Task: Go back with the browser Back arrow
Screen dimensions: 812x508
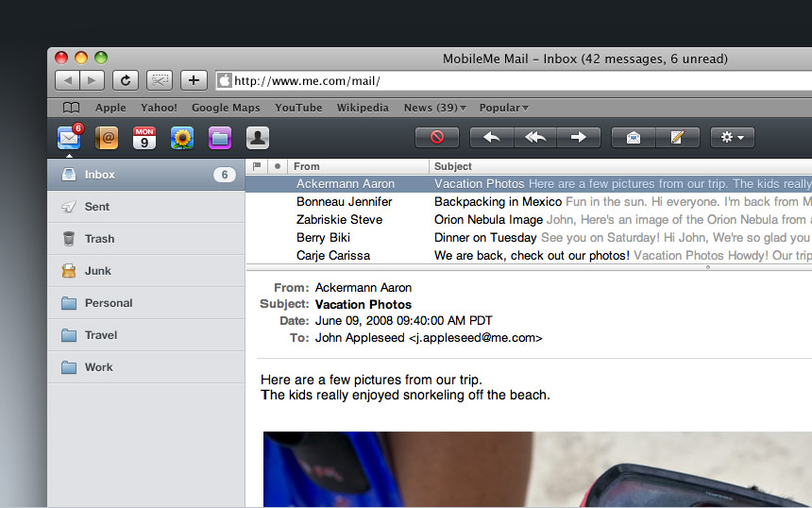Action: coord(67,80)
